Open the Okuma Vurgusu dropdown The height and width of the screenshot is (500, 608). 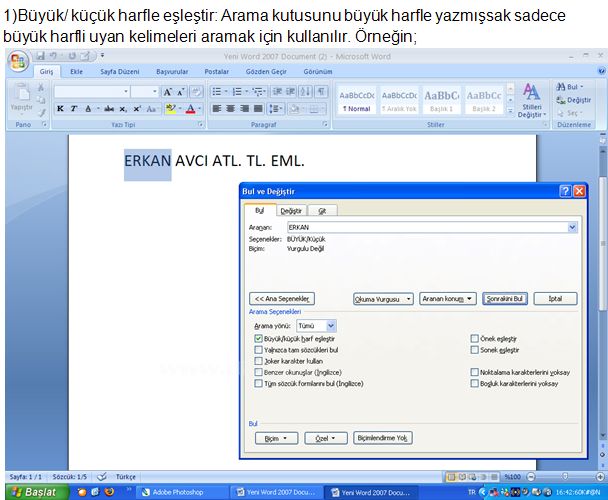click(x=383, y=299)
